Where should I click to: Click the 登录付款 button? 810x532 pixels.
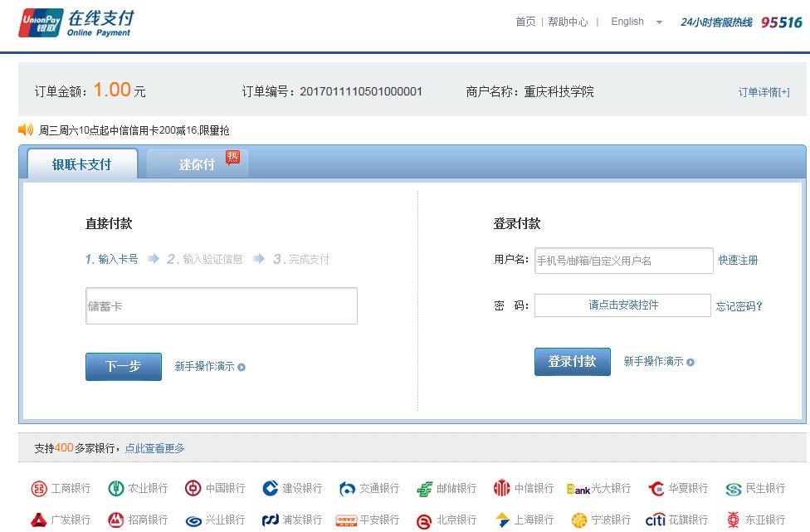click(x=572, y=361)
